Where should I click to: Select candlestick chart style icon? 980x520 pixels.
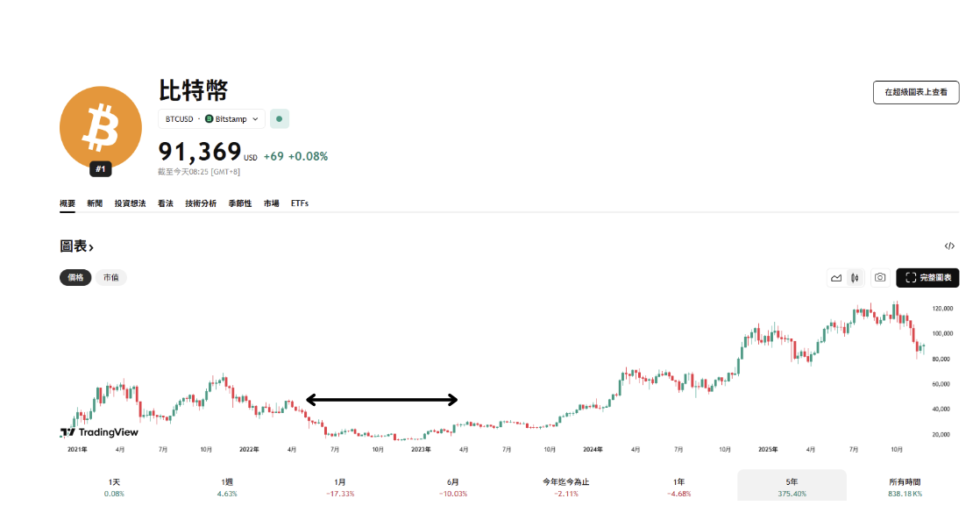pos(855,278)
